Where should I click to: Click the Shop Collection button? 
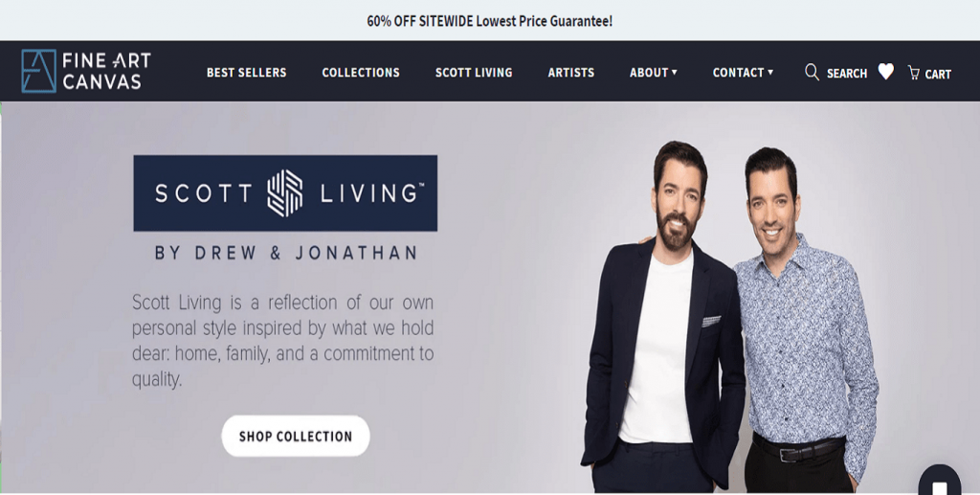(296, 437)
